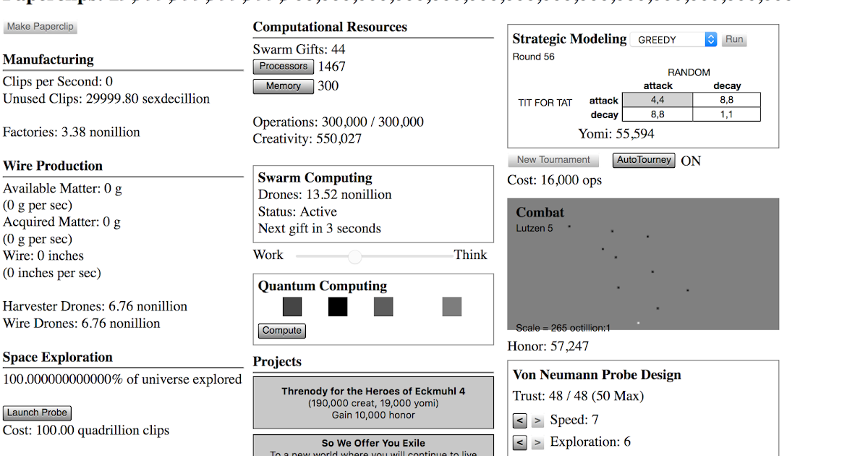This screenshot has width=868, height=456.
Task: Click the payoff cell showing 1,1
Action: pos(726,114)
